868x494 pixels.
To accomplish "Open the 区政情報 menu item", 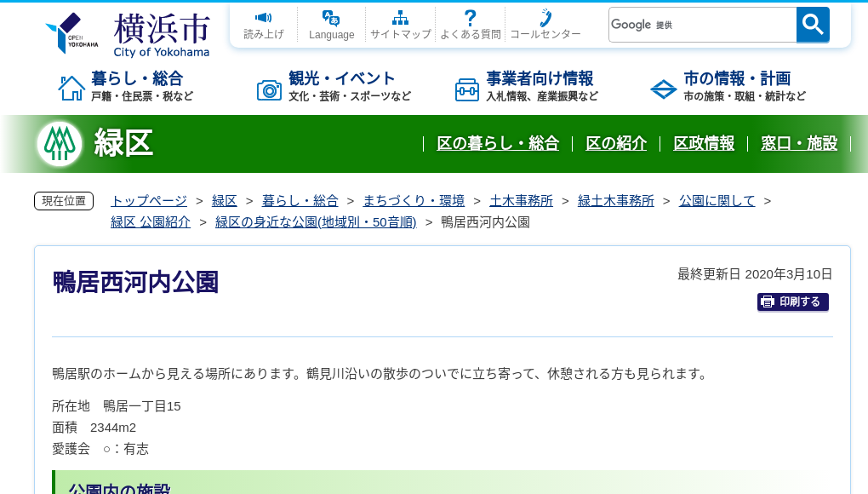I will tap(704, 144).
